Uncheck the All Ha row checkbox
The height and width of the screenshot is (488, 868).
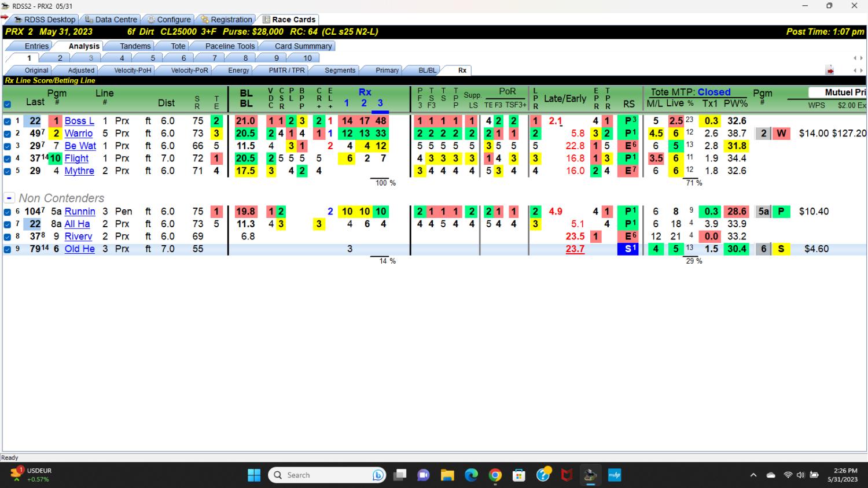point(8,224)
